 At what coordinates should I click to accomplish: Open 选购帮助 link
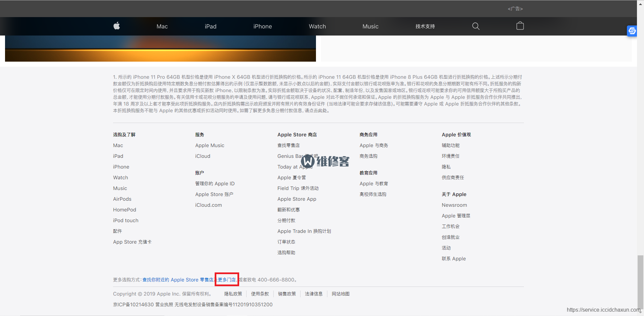[x=286, y=253]
